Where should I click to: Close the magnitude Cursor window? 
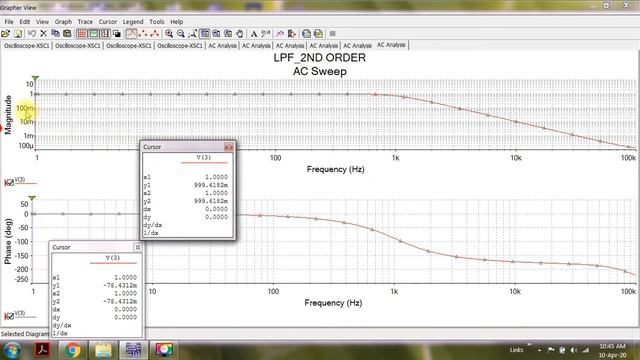(x=229, y=147)
